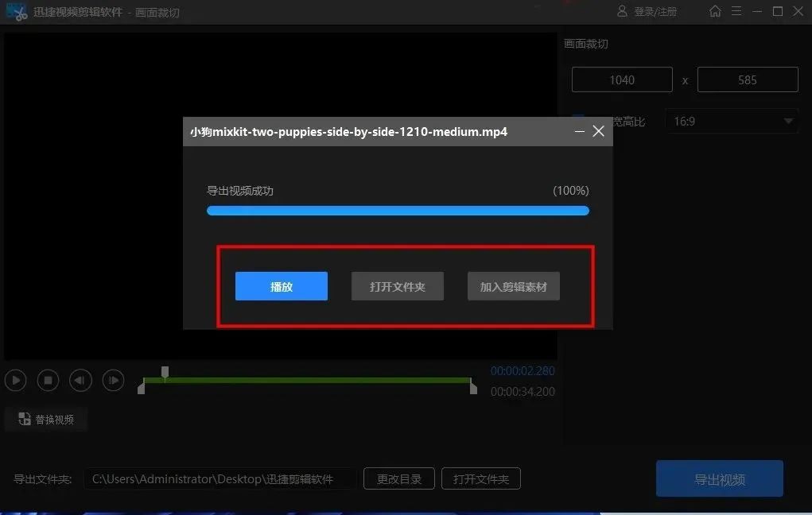Click the 更改目录 change directory button

click(399, 479)
